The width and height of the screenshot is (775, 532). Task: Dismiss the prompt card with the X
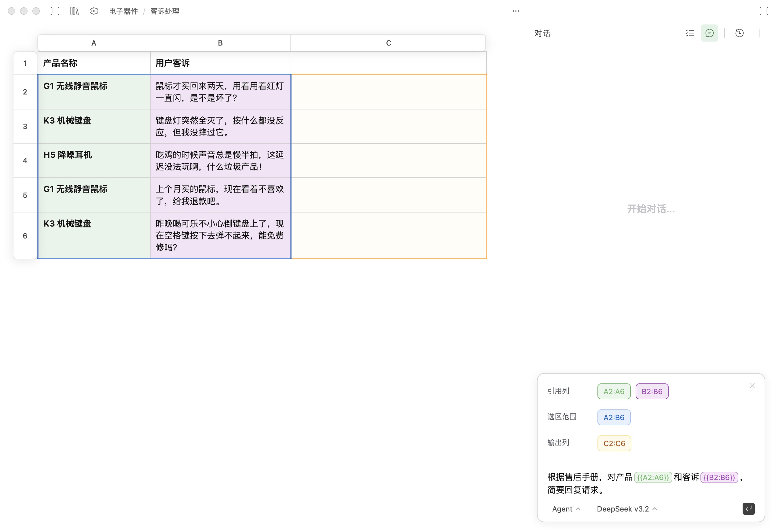click(x=752, y=386)
